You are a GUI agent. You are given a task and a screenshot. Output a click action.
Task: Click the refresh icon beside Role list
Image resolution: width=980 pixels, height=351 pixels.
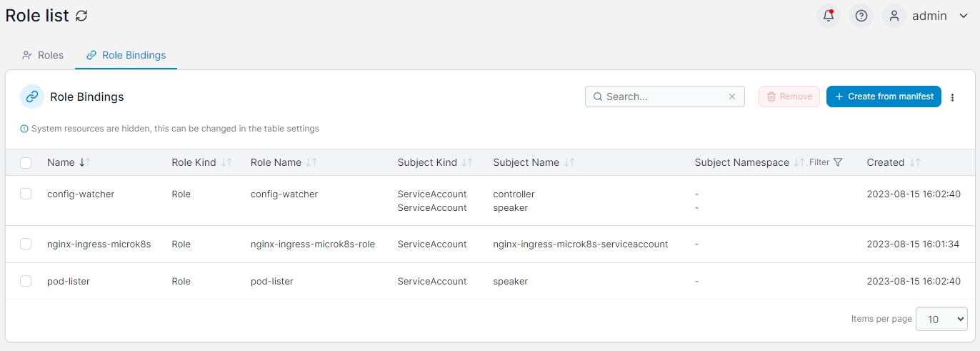(x=82, y=16)
